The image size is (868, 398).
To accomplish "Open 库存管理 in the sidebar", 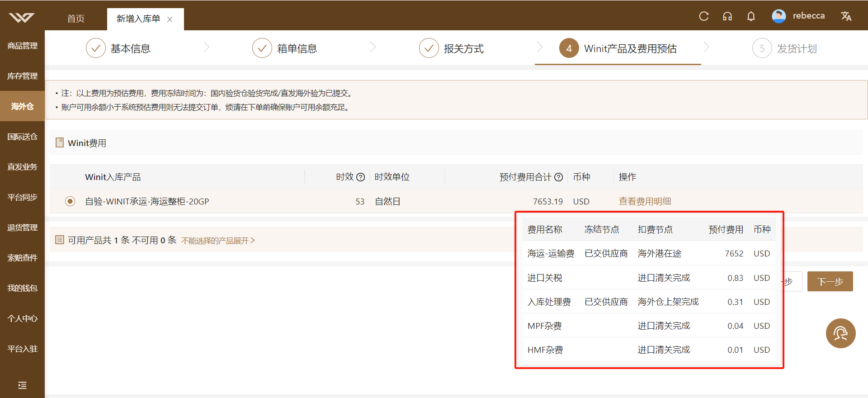I will [x=22, y=76].
